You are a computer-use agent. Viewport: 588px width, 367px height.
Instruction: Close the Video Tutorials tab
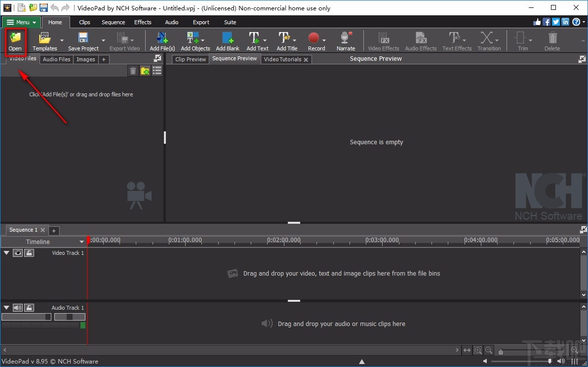pyautogui.click(x=306, y=60)
